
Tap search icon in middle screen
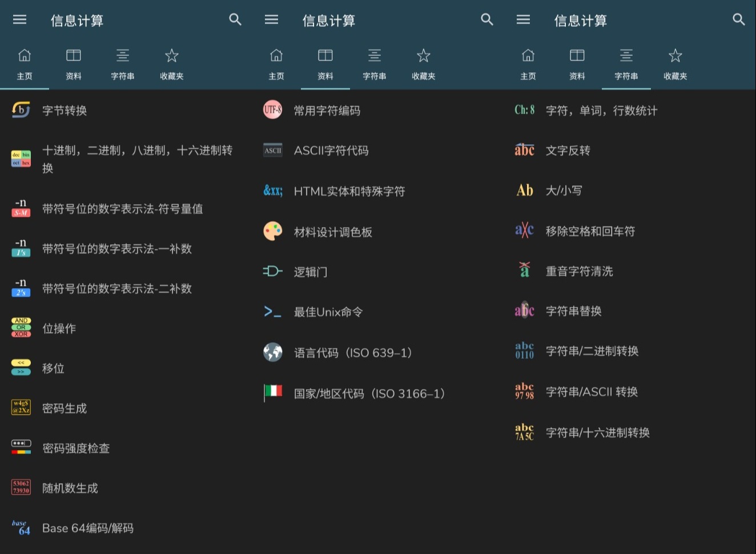coord(487,19)
